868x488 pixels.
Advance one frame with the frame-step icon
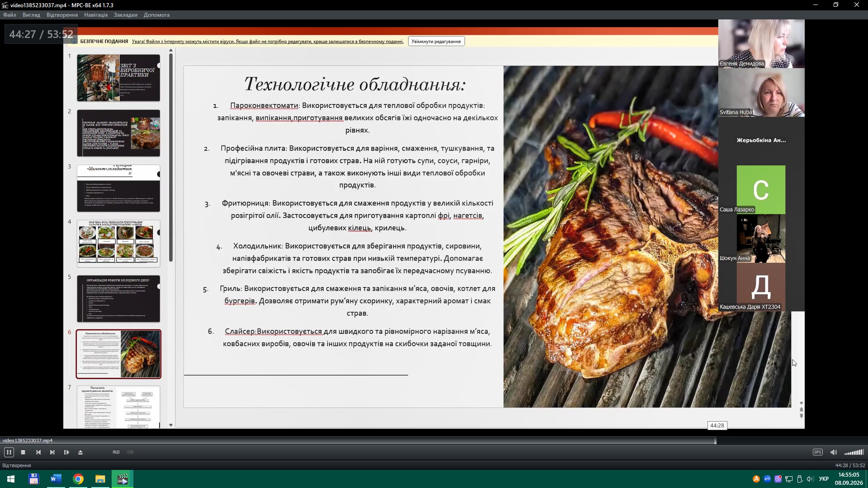66,452
